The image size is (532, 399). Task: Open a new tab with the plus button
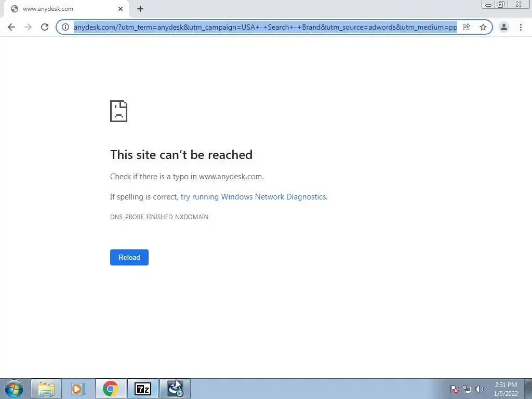(140, 9)
